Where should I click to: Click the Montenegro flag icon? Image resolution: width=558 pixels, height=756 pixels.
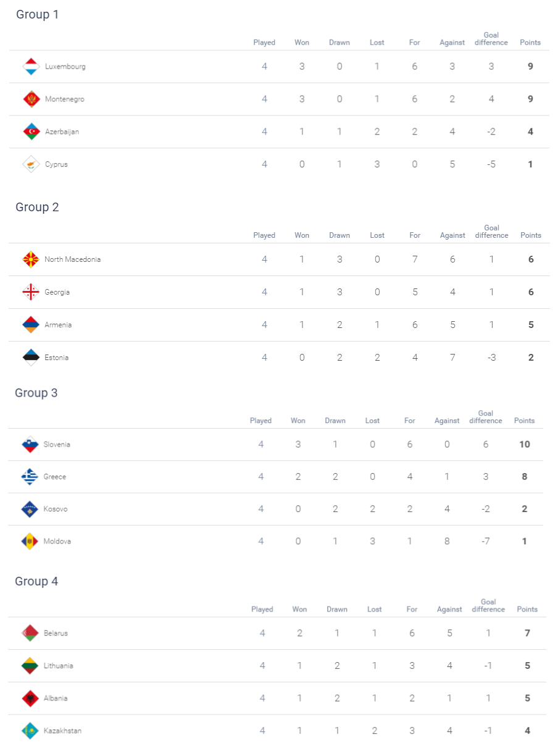tap(31, 99)
